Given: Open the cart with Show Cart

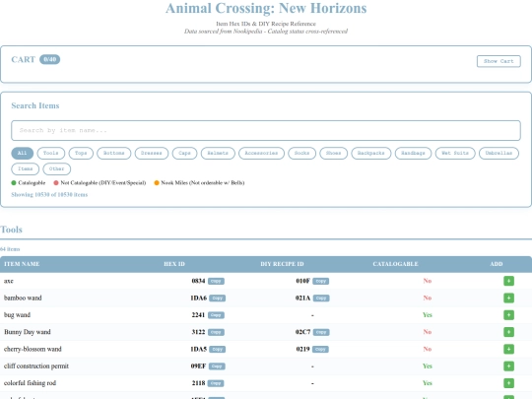Looking at the screenshot, I should (499, 61).
